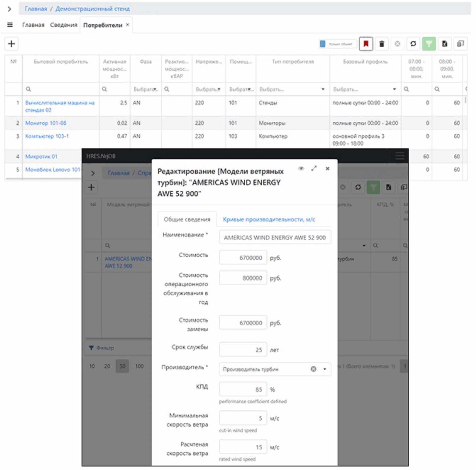This screenshot has width=476, height=470.
Task: Refresh the consumers table
Action: pos(413,44)
